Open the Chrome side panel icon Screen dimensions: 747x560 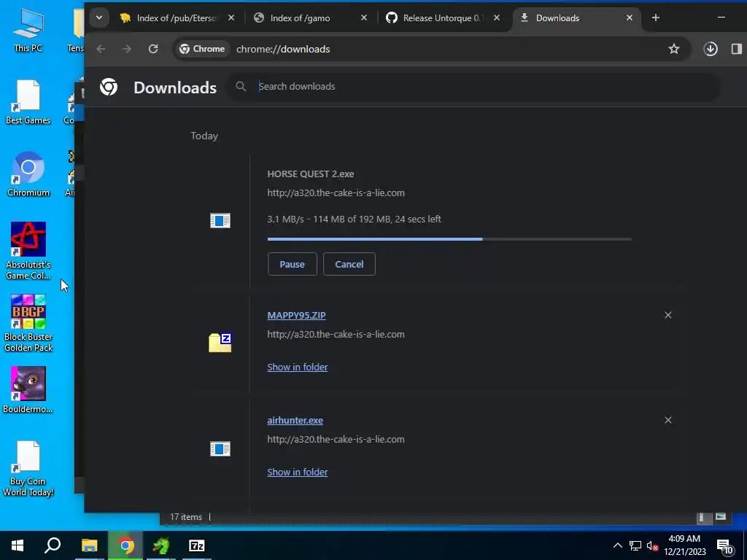coord(737,49)
